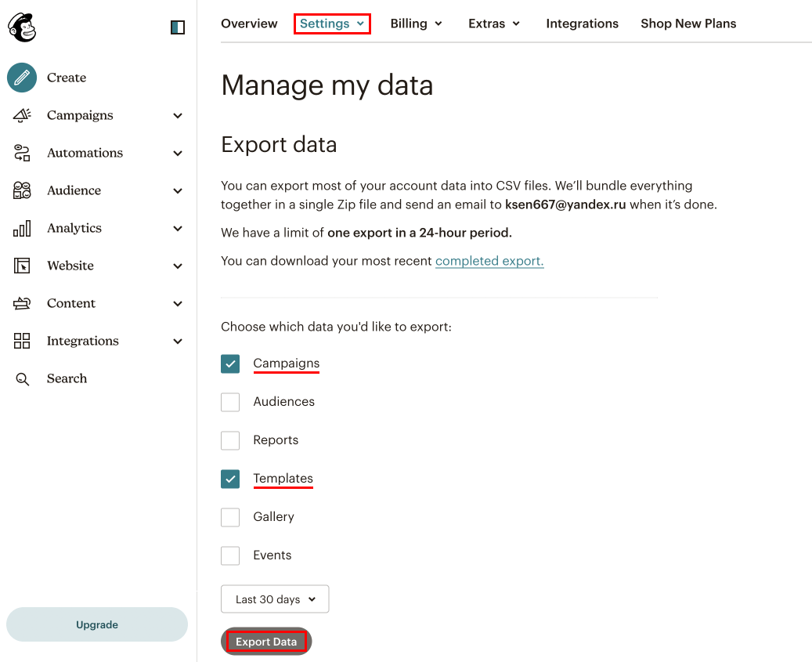Click the Automations icon in sidebar
This screenshot has width=812, height=662.
coord(21,153)
